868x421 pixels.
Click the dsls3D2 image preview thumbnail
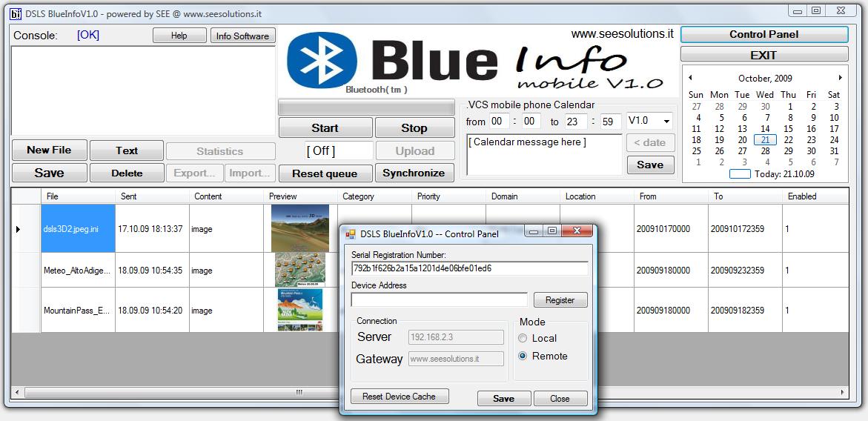pyautogui.click(x=300, y=228)
